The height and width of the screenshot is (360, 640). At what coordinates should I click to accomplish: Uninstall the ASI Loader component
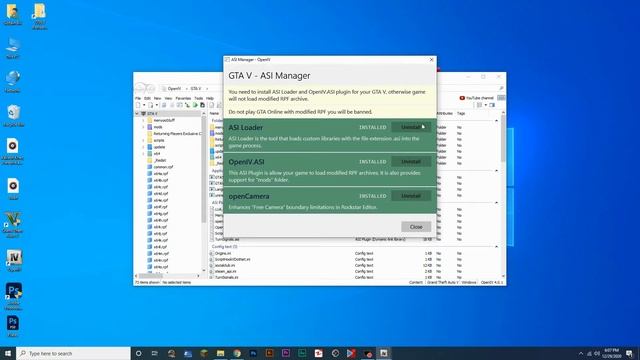pyautogui.click(x=411, y=127)
